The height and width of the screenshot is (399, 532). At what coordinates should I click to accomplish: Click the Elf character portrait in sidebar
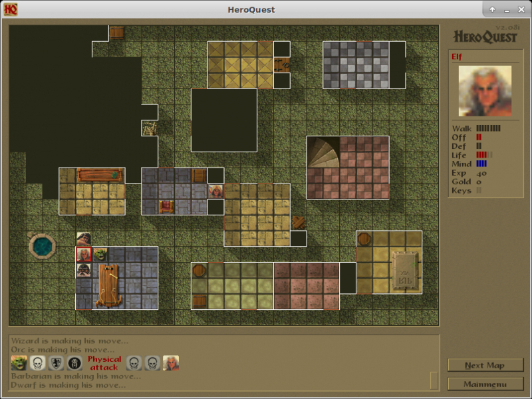pos(485,90)
